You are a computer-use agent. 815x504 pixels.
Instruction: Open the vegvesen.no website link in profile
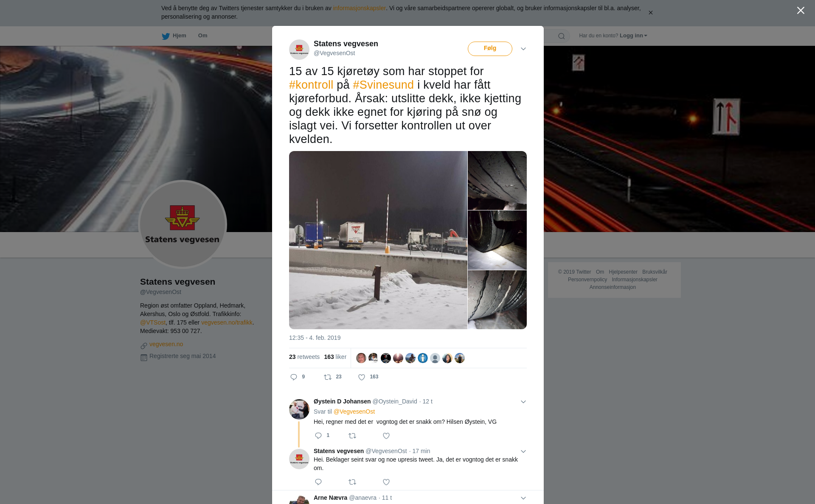coord(166,344)
